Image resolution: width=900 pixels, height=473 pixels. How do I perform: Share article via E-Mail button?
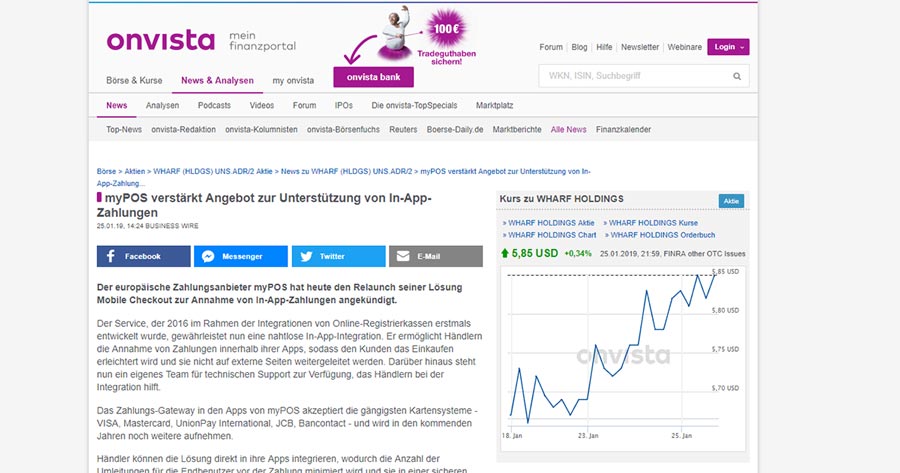pos(436,257)
